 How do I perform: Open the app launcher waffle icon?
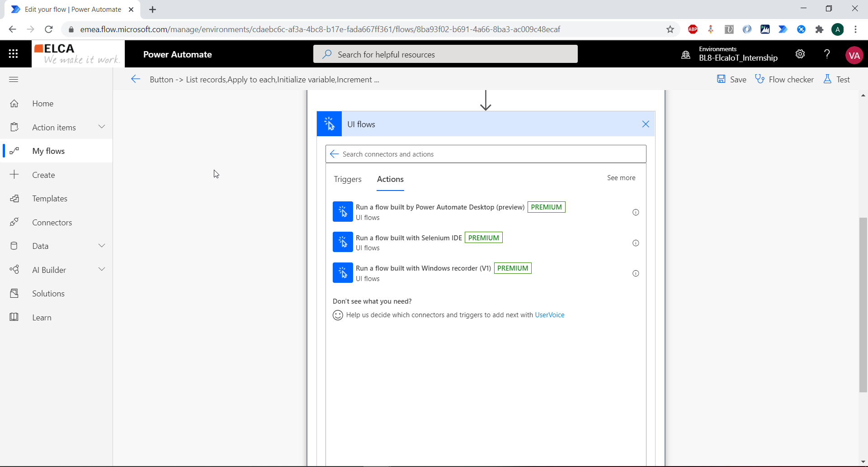14,54
